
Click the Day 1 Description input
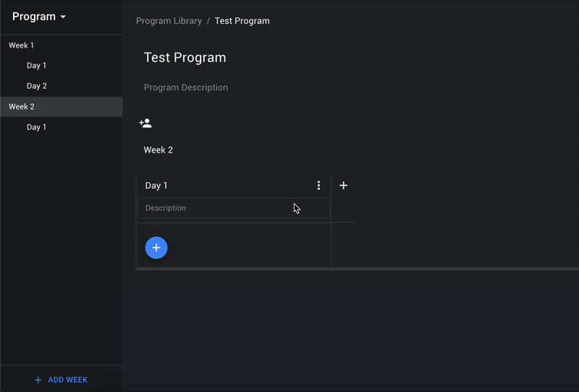[x=233, y=208]
